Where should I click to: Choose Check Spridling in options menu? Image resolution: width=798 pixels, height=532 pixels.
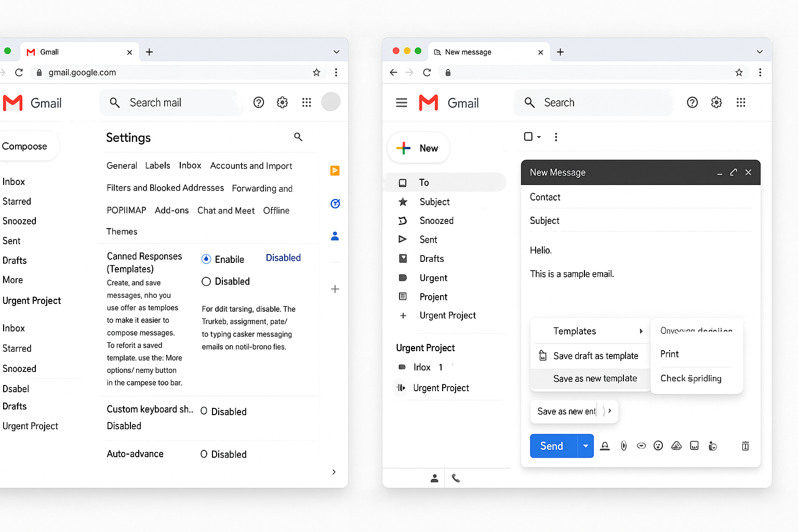(x=691, y=378)
